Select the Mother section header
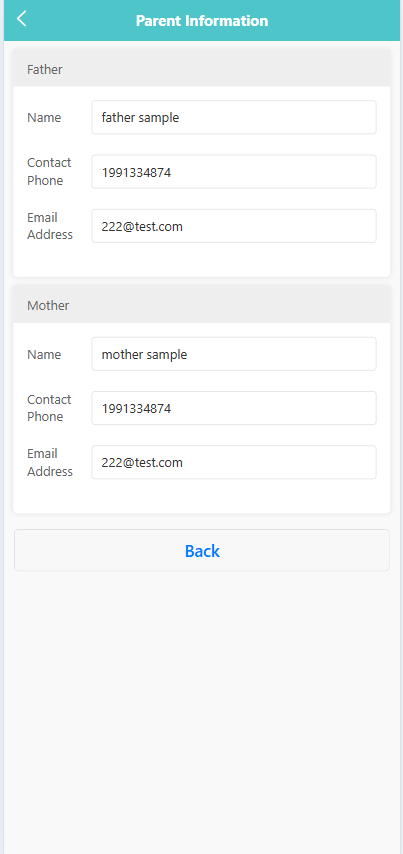403x854 pixels. coord(202,304)
